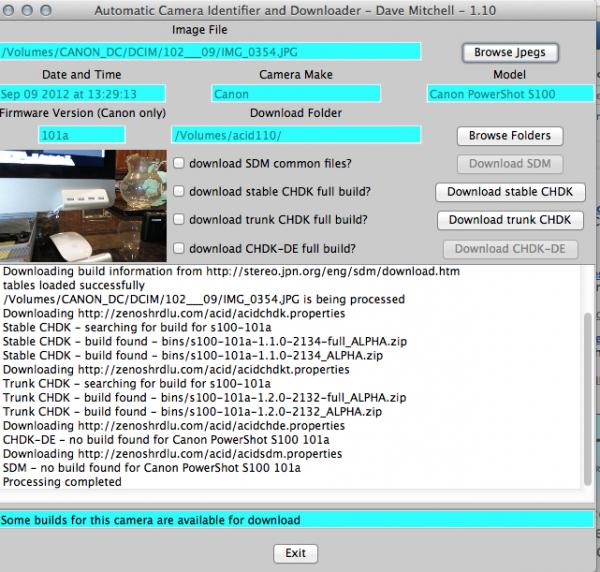Click log line 'SDM – no build found'
The width and height of the screenshot is (600, 572).
click(152, 468)
